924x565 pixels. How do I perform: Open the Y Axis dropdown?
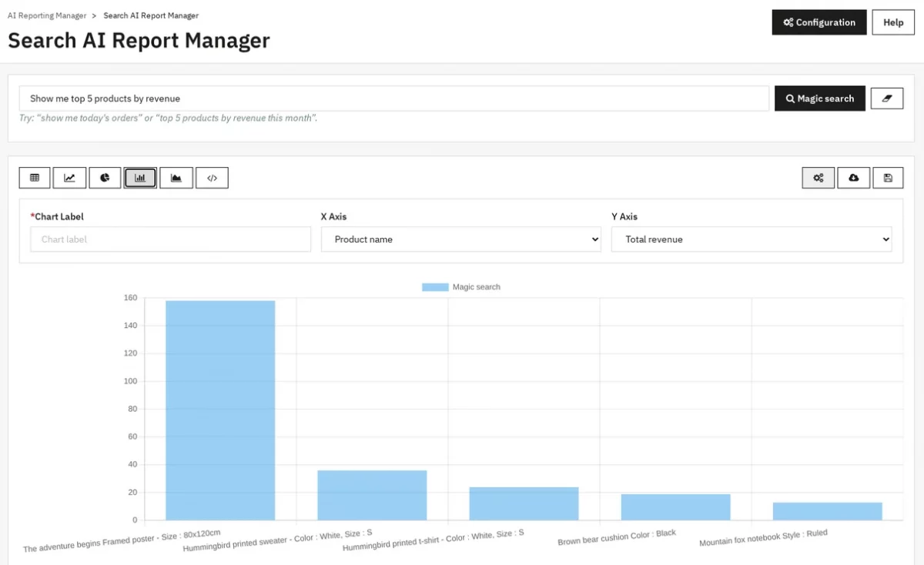point(752,239)
